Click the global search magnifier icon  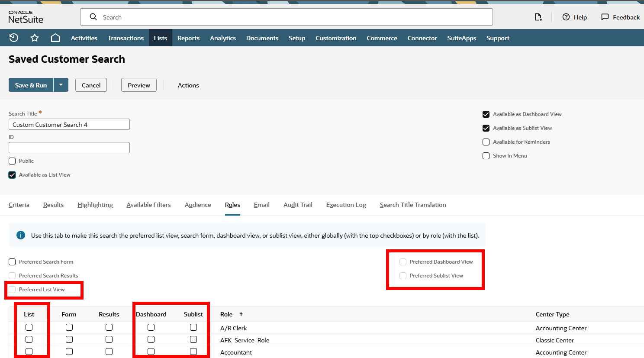point(93,17)
